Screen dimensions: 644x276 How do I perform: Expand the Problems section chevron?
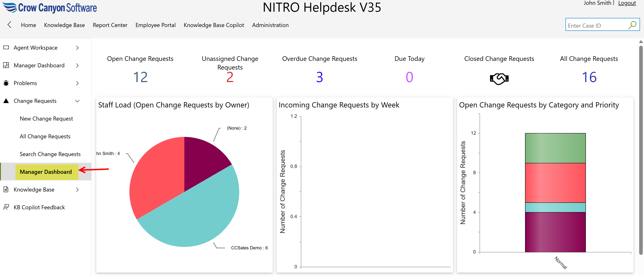tap(77, 83)
